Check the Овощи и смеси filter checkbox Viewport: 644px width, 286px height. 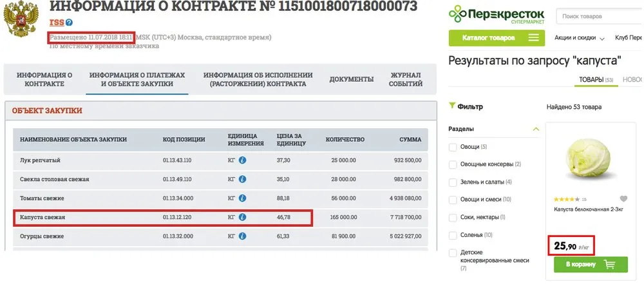pyautogui.click(x=453, y=200)
